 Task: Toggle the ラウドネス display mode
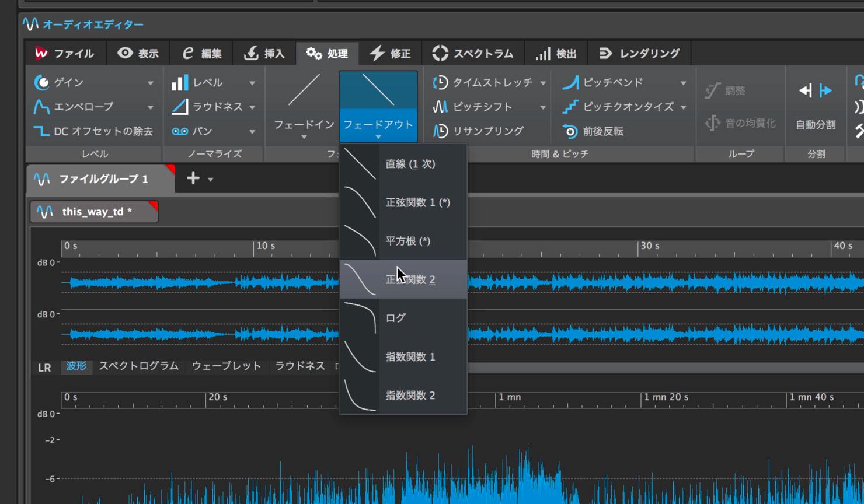[x=299, y=366]
